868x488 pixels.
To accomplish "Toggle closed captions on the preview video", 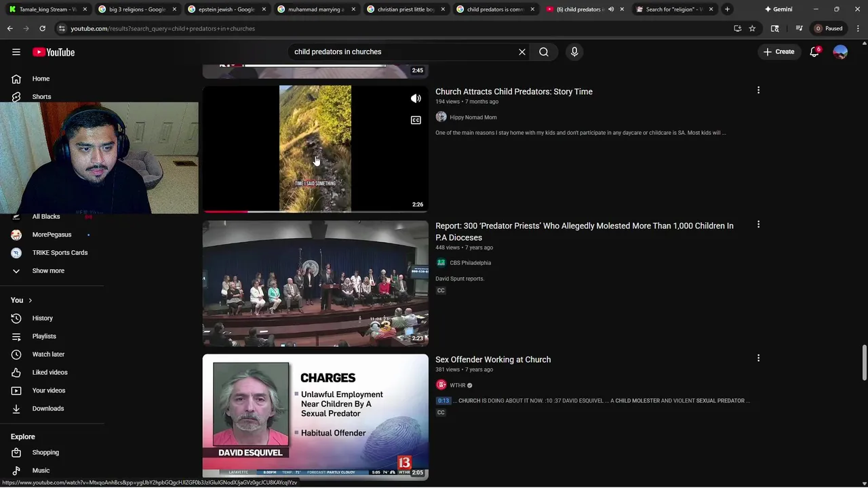I will point(416,120).
